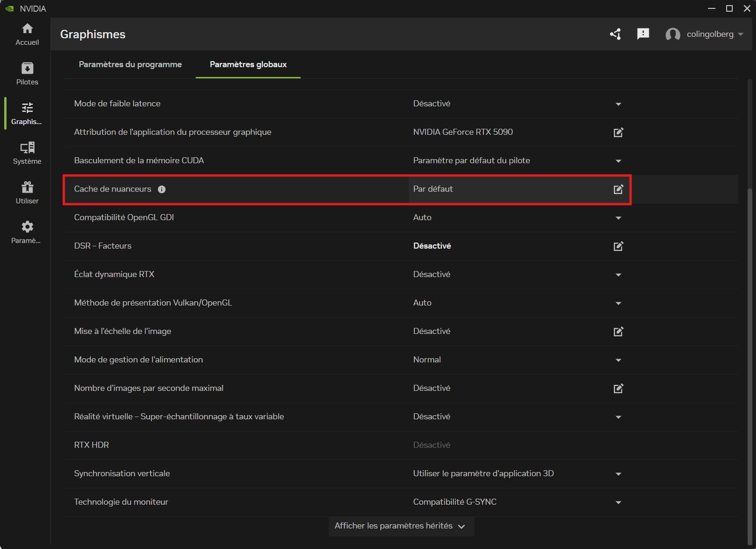Open Compatibilité OpenGL GDI dropdown
This screenshot has height=549, width=756.
619,218
